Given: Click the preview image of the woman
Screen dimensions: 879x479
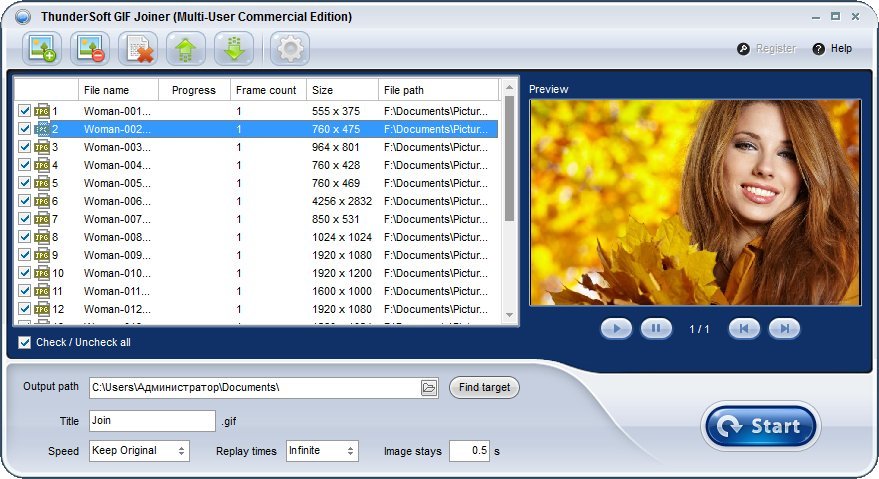Looking at the screenshot, I should [695, 202].
